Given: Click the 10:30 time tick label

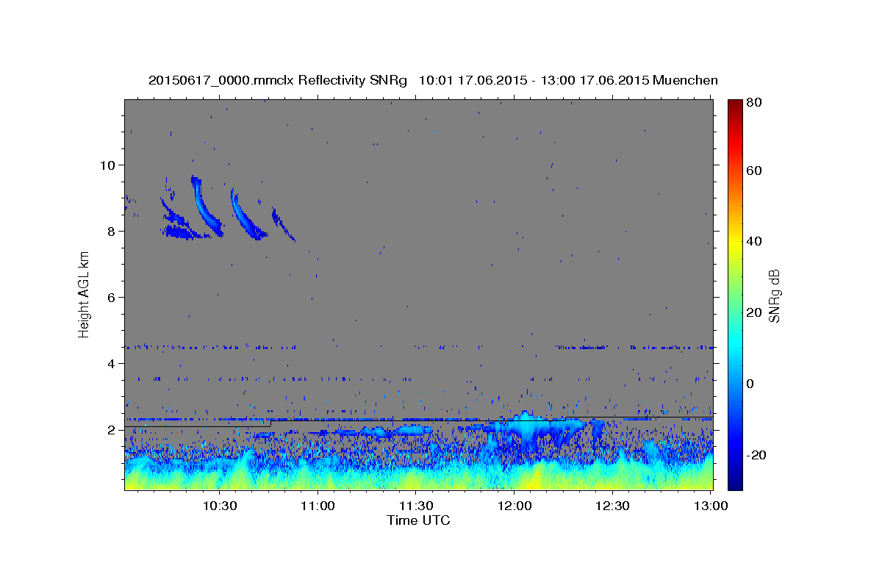Looking at the screenshot, I should coord(219,506).
